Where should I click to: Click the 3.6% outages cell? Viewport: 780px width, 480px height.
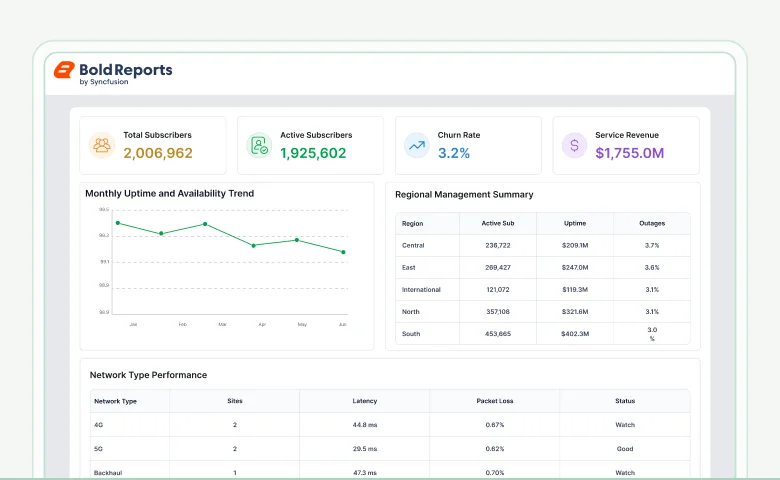tap(652, 268)
